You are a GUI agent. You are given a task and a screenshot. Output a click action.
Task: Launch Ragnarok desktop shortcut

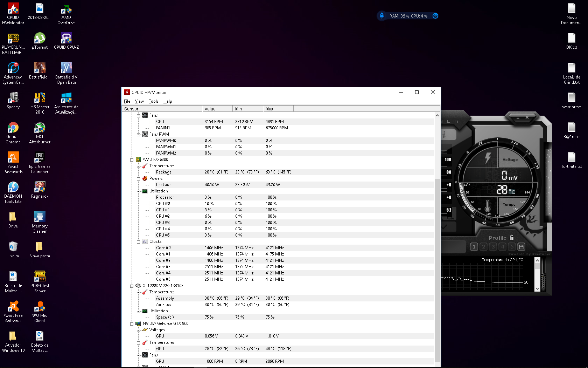pos(40,190)
